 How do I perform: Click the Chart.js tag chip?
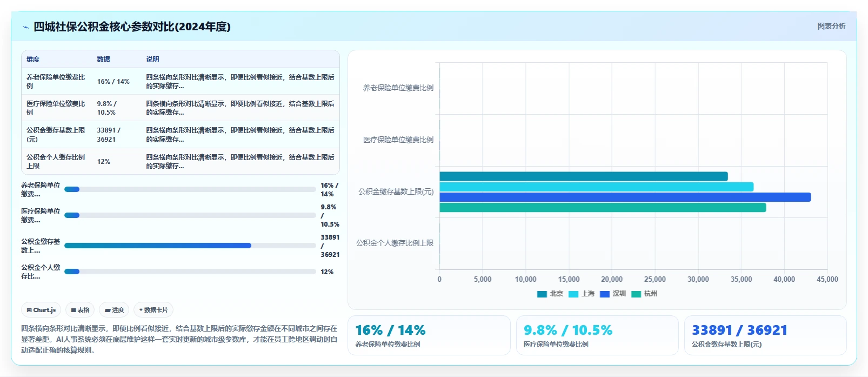[41, 310]
